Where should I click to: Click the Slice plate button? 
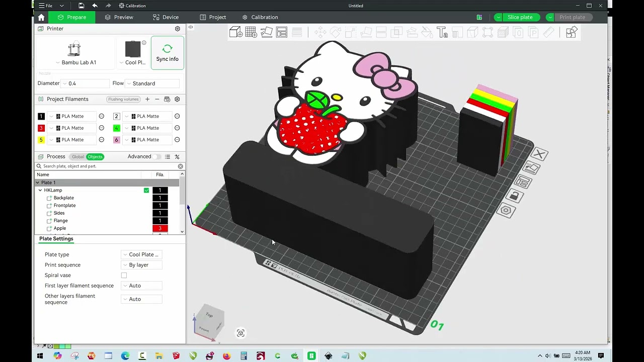pos(520,17)
